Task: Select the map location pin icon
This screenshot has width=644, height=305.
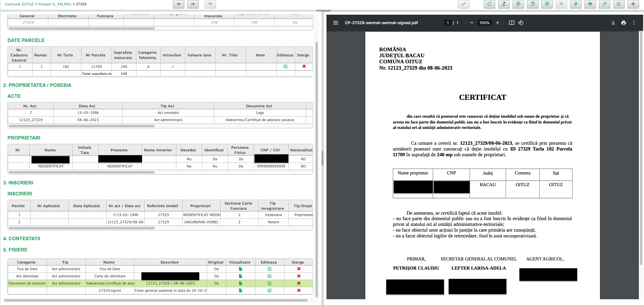Action: click(576, 4)
